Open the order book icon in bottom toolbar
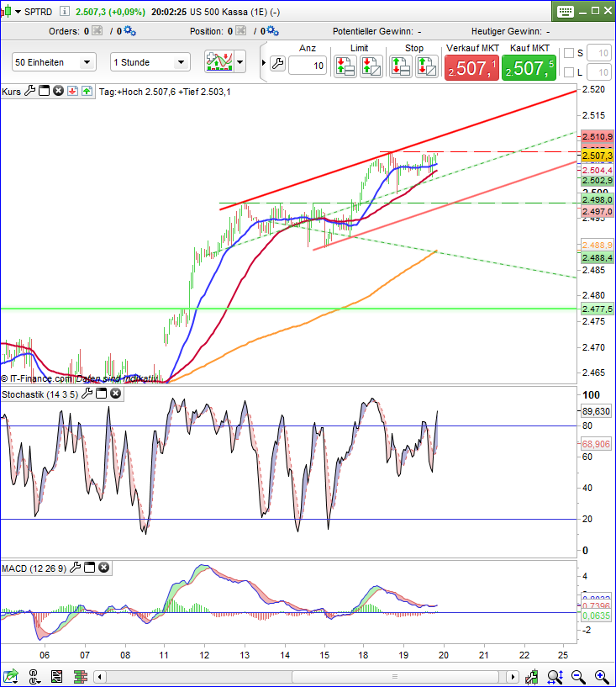 tap(81, 676)
